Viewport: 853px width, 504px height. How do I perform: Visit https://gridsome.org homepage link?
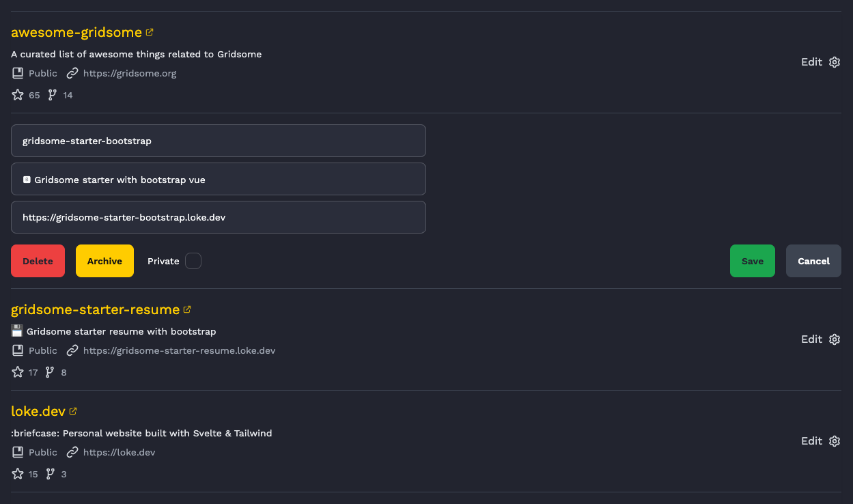(x=130, y=73)
